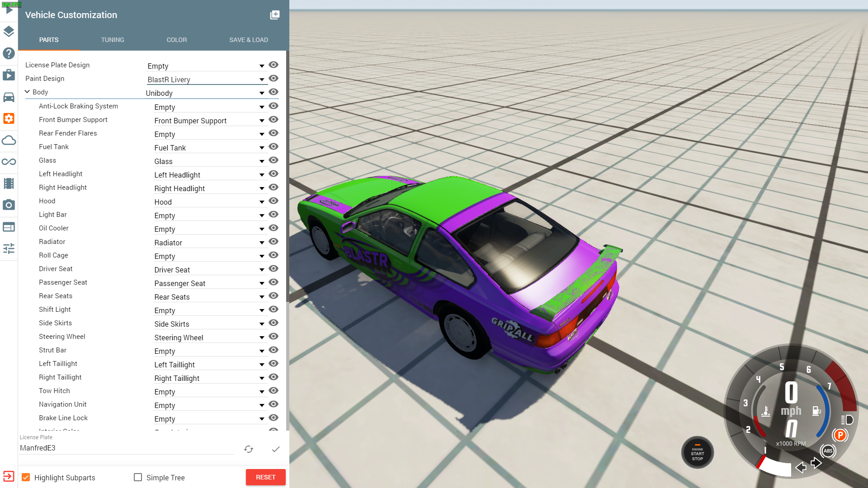Select the Rear Seats part label

pyautogui.click(x=56, y=296)
